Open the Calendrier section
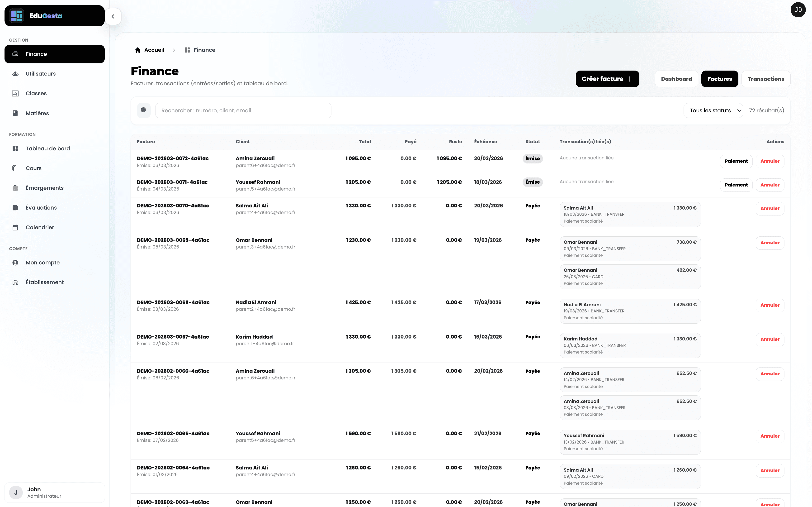Viewport: 812px width, 507px height. click(x=40, y=227)
